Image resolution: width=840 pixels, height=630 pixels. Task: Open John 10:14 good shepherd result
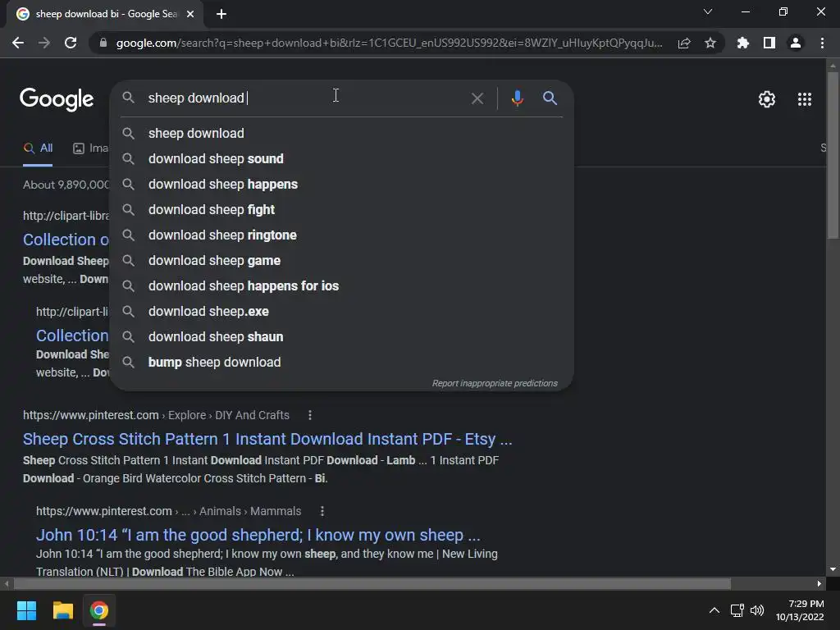coord(258,535)
